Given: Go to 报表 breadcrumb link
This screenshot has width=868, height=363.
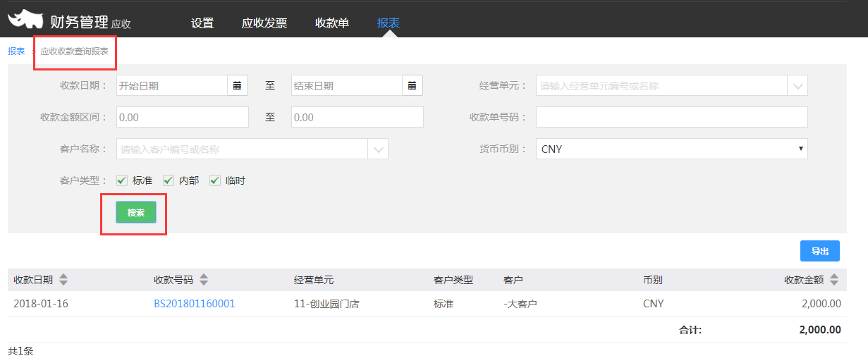Looking at the screenshot, I should (16, 51).
